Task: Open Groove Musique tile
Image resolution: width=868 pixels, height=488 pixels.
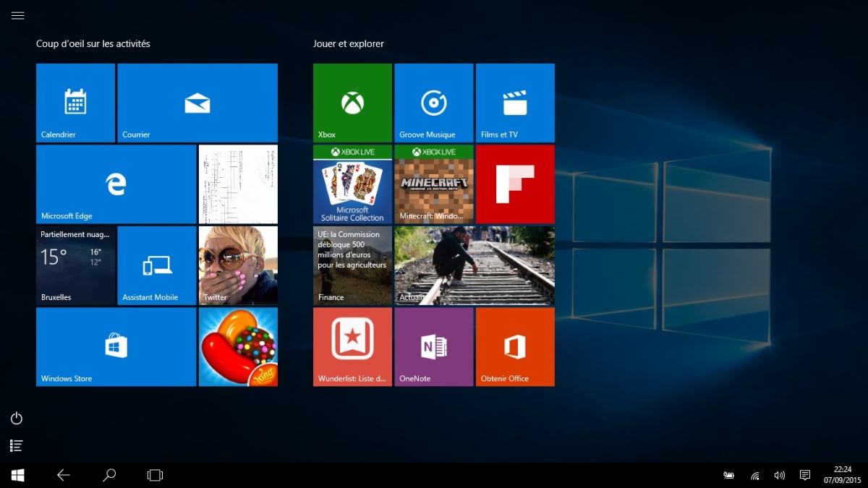Action: [434, 103]
